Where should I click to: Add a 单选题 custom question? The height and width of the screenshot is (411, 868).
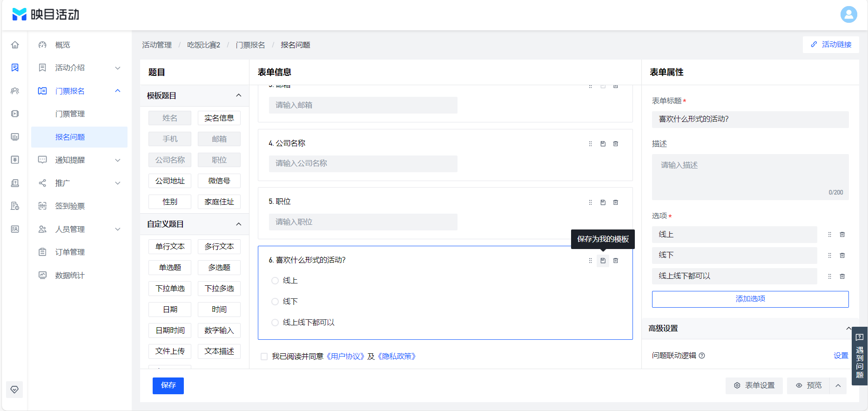[x=170, y=268]
